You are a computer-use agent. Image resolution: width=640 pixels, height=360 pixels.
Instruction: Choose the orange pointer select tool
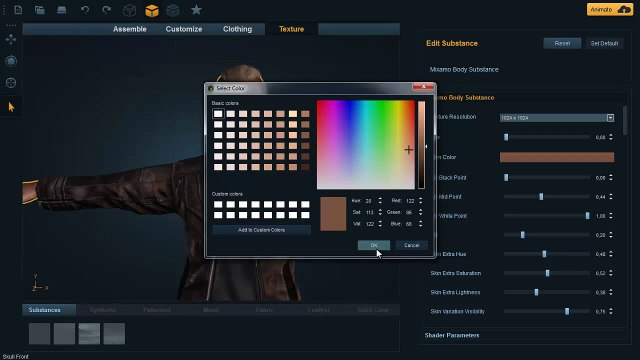11,107
